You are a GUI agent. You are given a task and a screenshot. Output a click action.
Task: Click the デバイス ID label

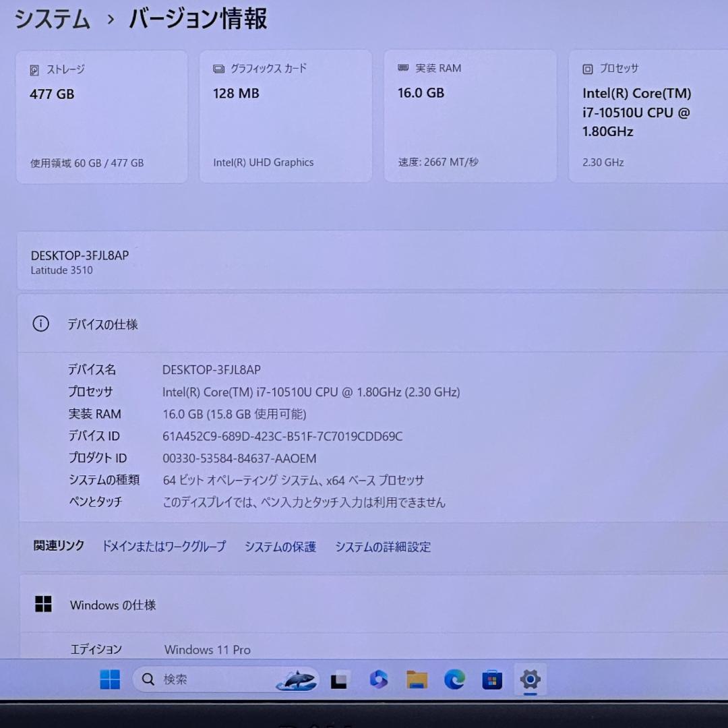coord(94,435)
